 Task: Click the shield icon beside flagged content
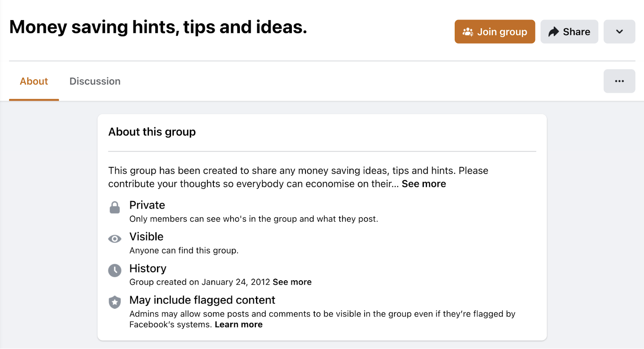(115, 302)
